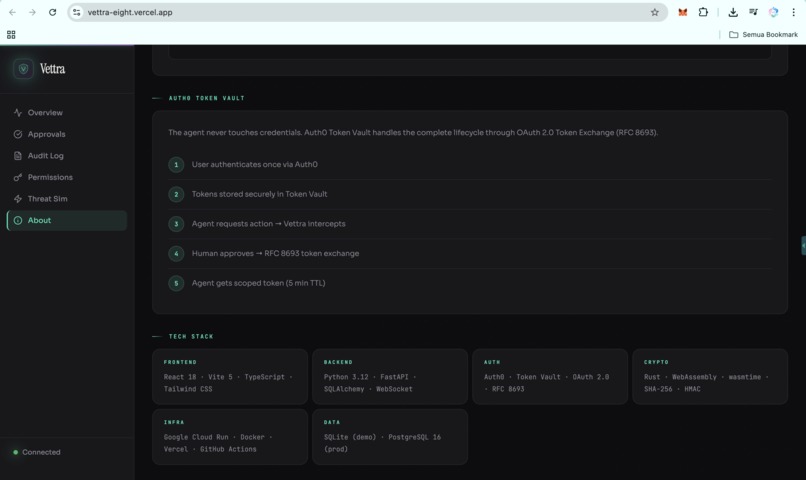Click the green Connected status dot
The height and width of the screenshot is (480, 806).
(x=15, y=452)
